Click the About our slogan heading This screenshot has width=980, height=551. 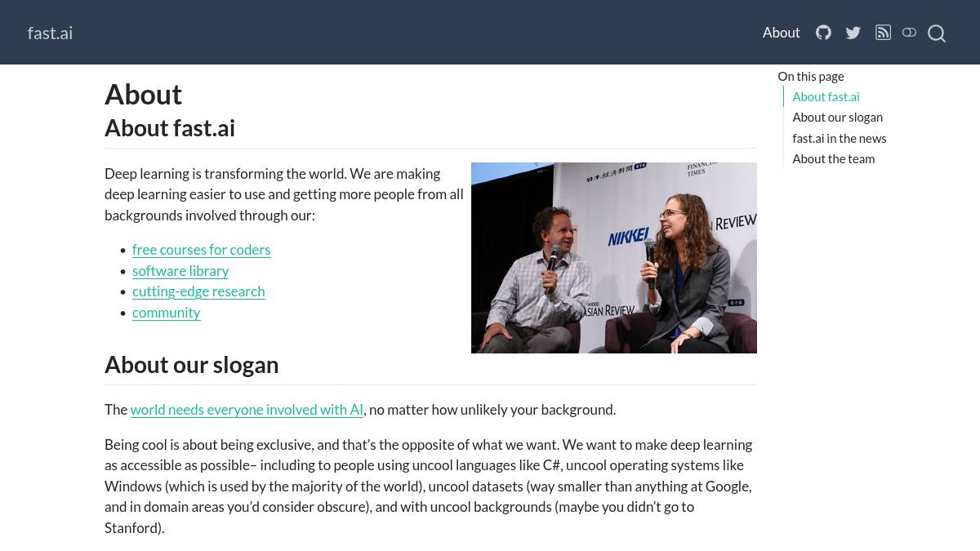click(191, 365)
